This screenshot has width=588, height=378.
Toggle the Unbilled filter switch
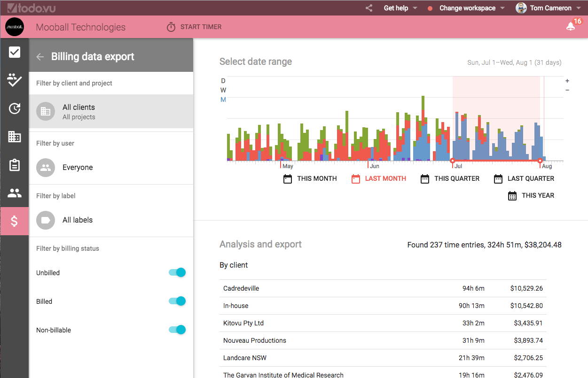177,272
